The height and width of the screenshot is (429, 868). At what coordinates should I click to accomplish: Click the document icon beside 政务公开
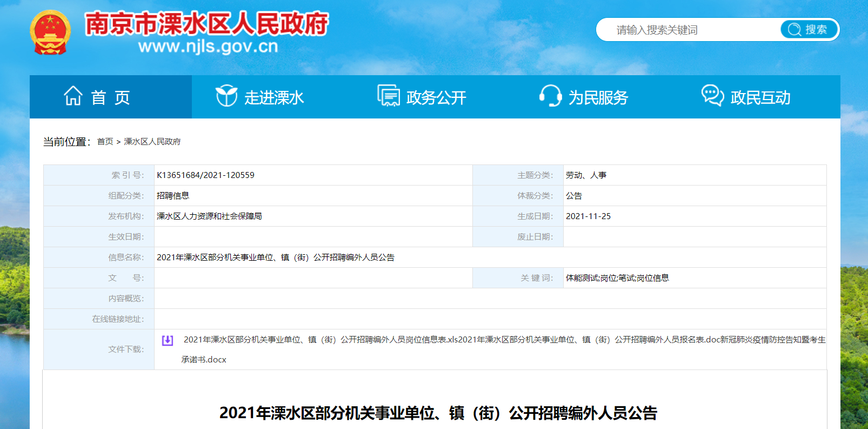click(388, 96)
